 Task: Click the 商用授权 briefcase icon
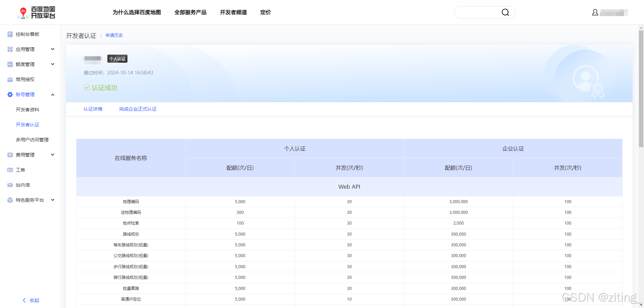pyautogui.click(x=10, y=79)
